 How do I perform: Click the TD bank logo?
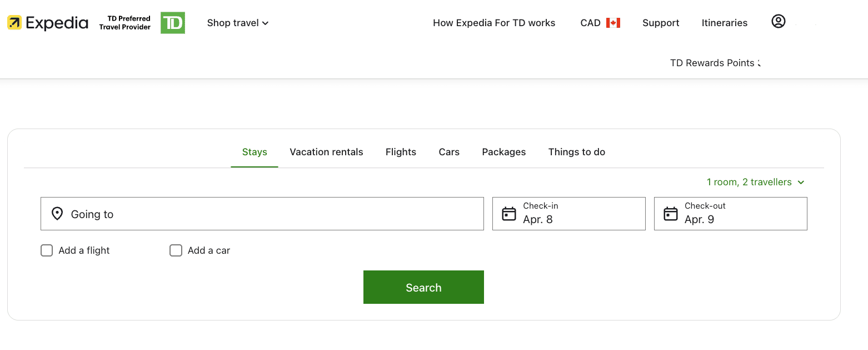coord(172,23)
